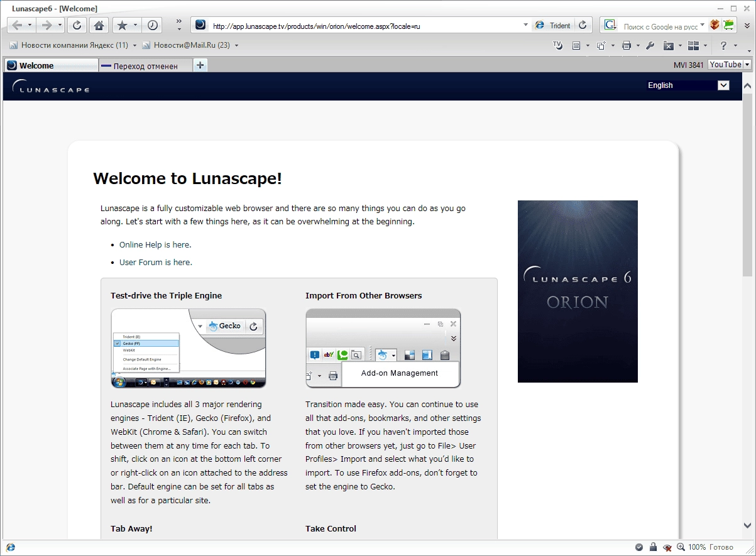Open the Lunascape TV icon
This screenshot has width=756, height=556.
click(557, 45)
